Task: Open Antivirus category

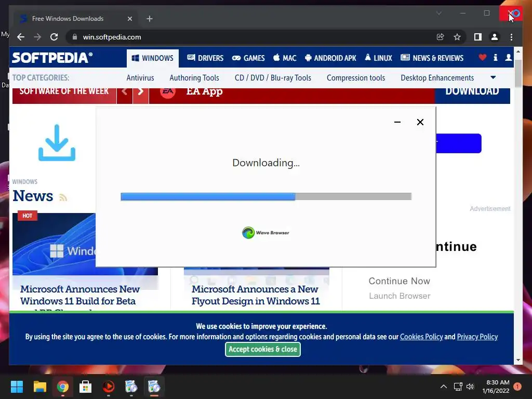Action: [x=140, y=78]
